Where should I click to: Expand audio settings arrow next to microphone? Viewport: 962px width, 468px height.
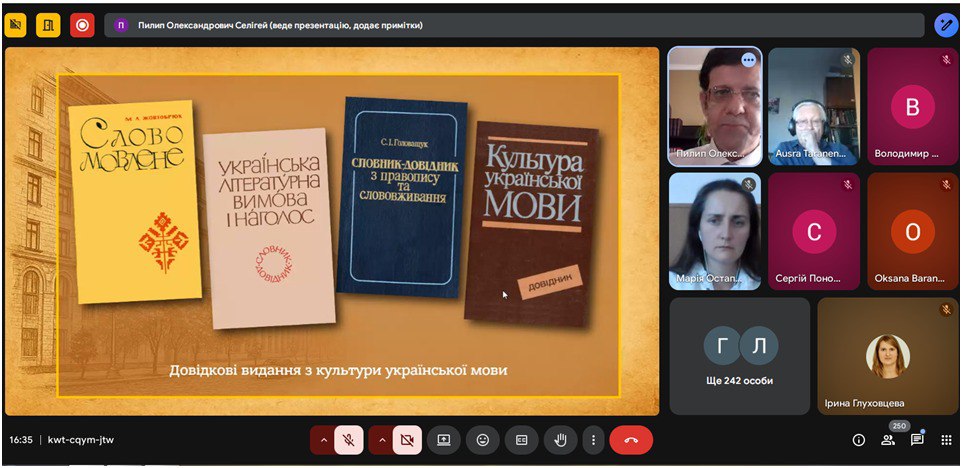click(323, 440)
